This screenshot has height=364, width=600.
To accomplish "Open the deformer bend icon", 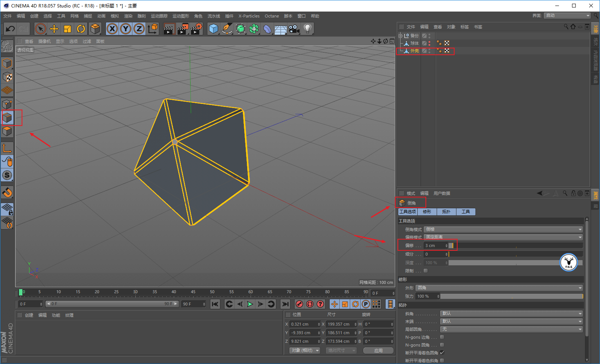I will (x=267, y=29).
